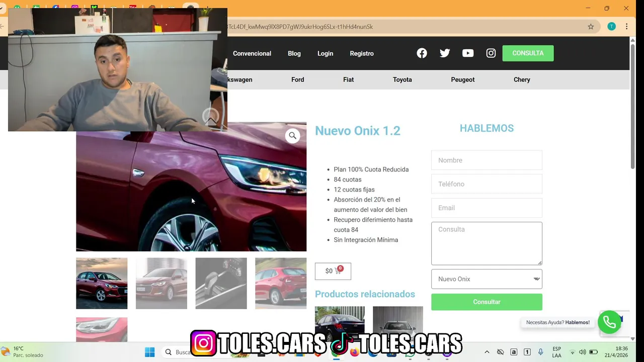
Task: Open the Chrome profile avatar
Action: click(611, 27)
